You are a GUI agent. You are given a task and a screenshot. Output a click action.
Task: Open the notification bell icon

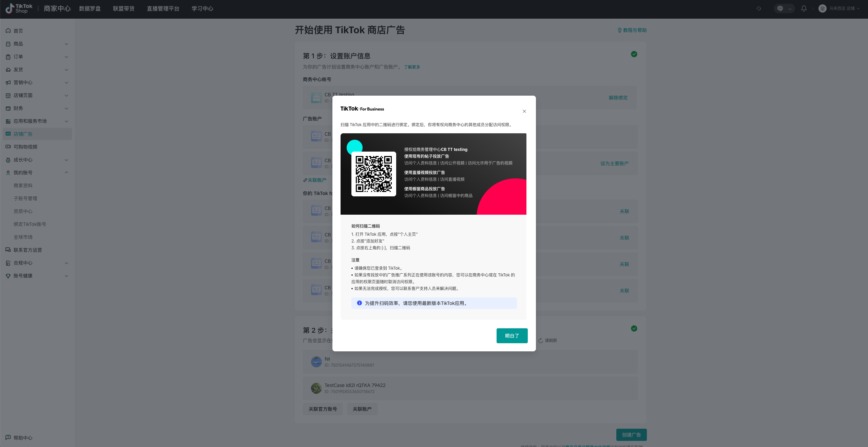(x=804, y=8)
